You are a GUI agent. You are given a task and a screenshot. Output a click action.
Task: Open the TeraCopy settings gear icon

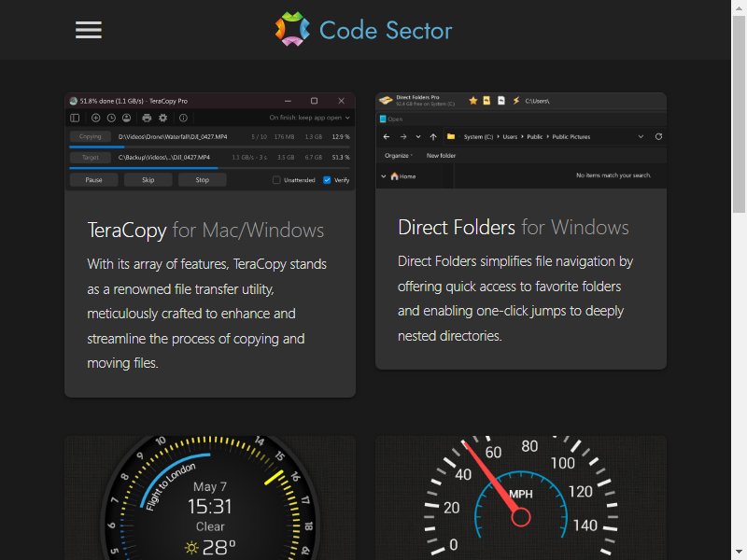(x=162, y=118)
